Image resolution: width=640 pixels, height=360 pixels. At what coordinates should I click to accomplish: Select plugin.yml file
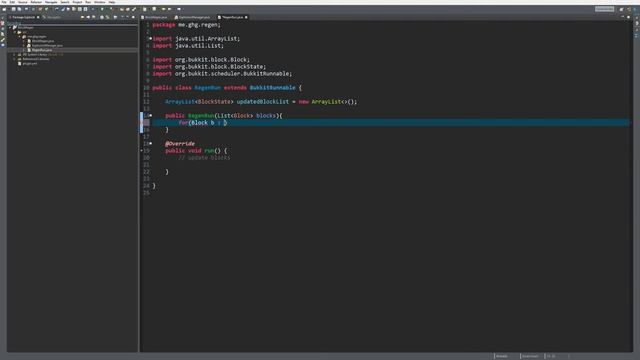point(27,63)
